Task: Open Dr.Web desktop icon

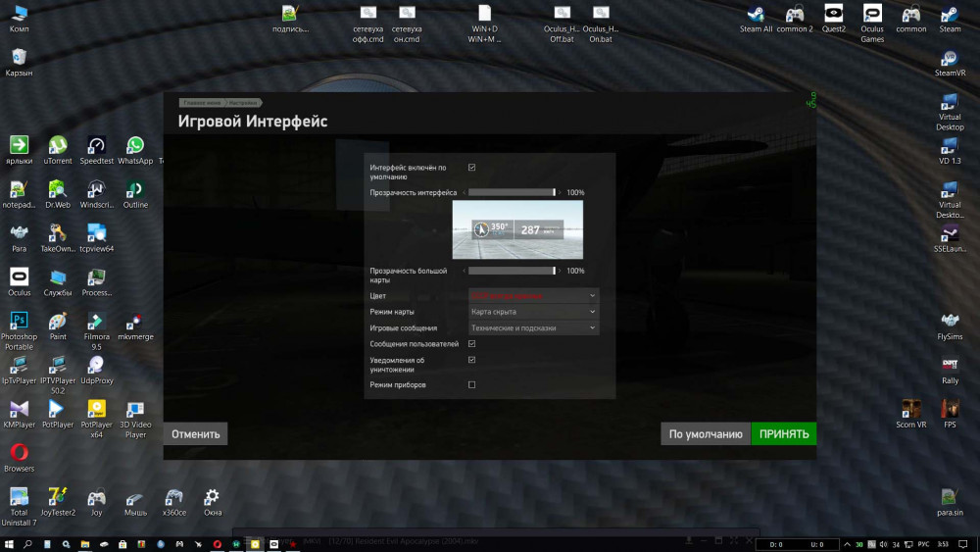Action: [58, 194]
